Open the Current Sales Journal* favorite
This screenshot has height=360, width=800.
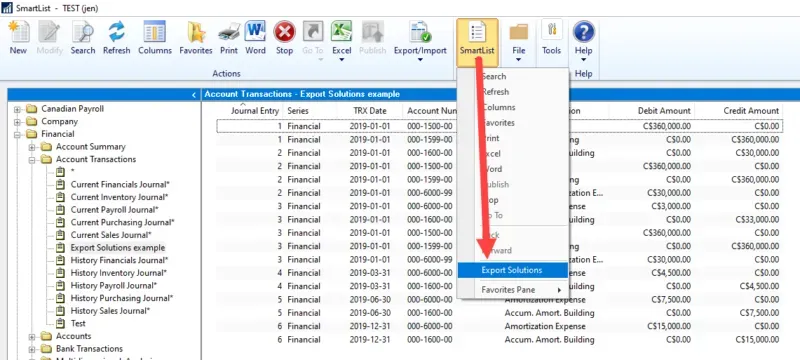coord(111,235)
